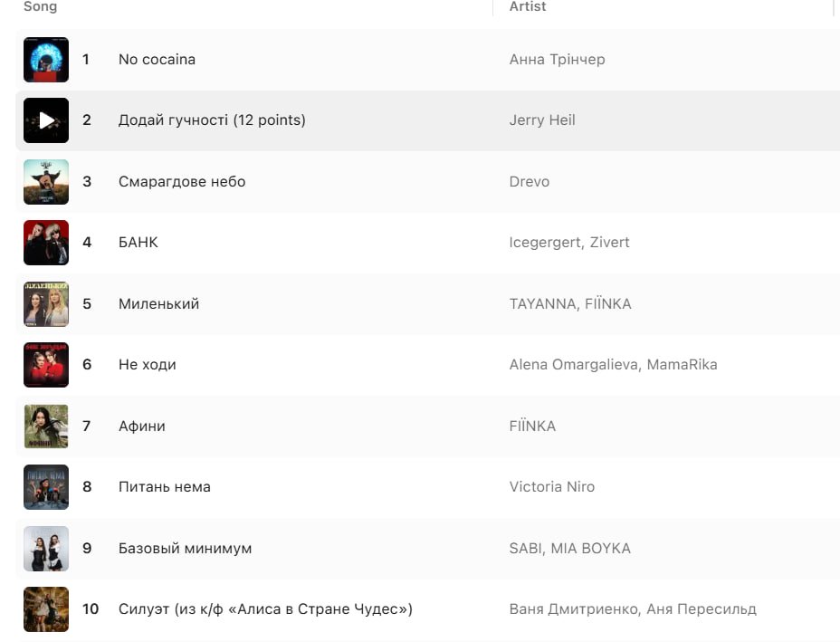This screenshot has width=840, height=642.
Task: Click the Питань нема album artwork
Action: click(46, 487)
